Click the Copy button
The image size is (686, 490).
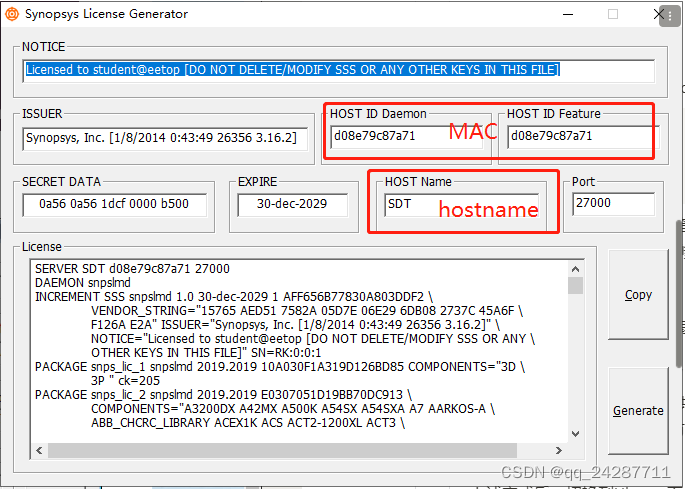(x=638, y=294)
